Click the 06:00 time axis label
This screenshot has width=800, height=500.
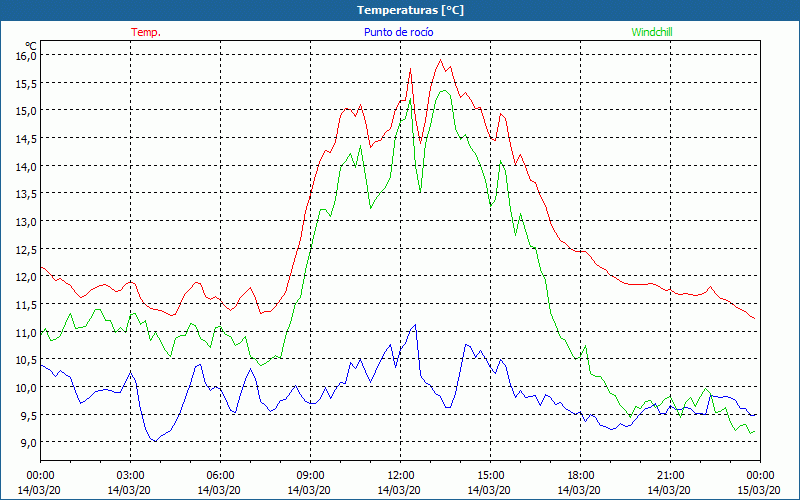point(220,476)
